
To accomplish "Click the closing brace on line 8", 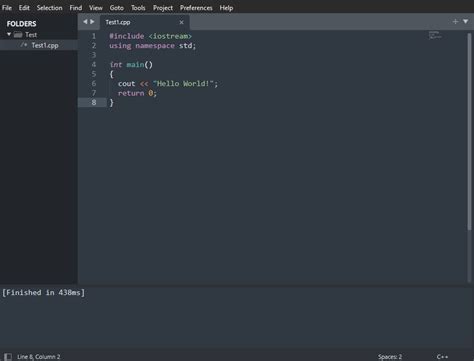I will (112, 103).
